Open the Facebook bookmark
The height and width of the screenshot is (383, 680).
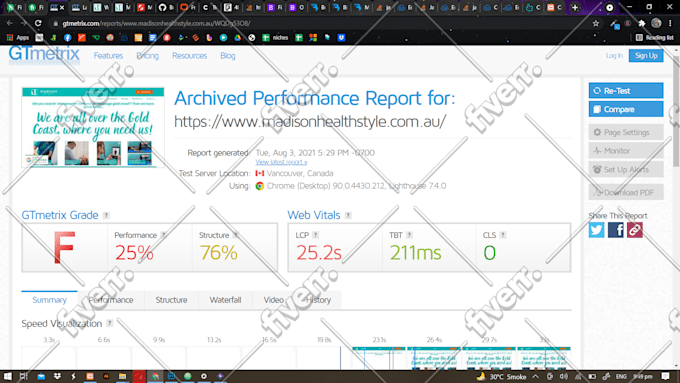click(x=68, y=38)
